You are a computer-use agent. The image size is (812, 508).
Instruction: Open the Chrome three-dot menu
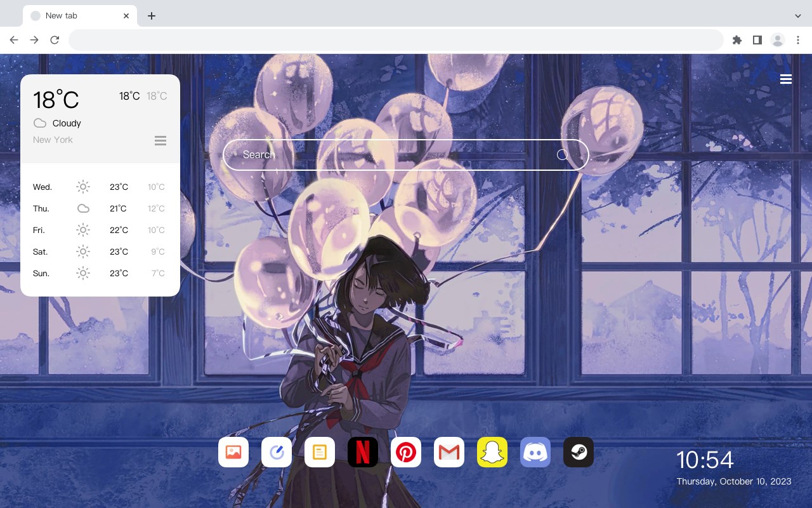pyautogui.click(x=798, y=40)
